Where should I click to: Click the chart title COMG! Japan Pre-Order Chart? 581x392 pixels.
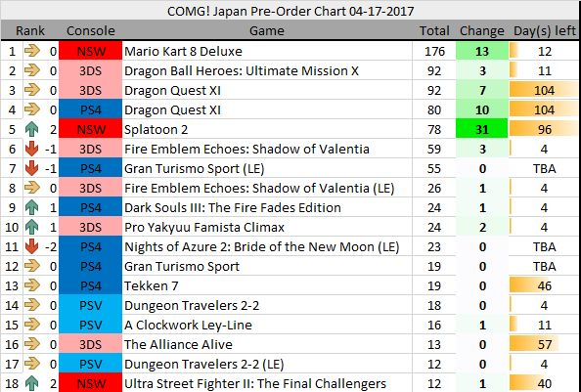point(290,11)
